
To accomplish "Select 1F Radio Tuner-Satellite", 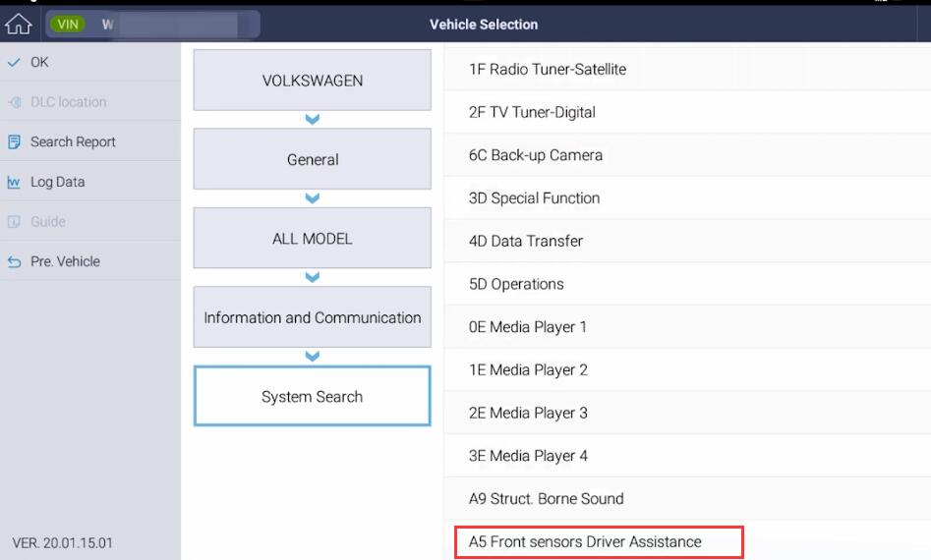I will [x=687, y=69].
